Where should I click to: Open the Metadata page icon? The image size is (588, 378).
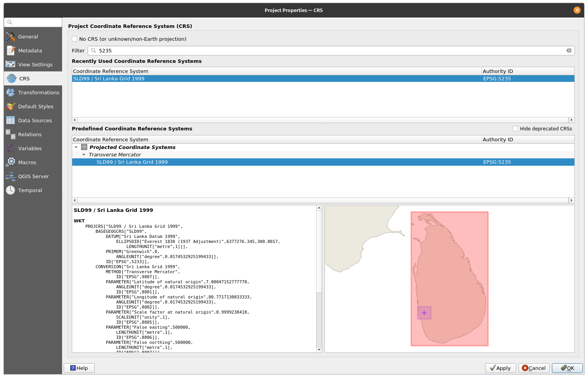point(10,50)
